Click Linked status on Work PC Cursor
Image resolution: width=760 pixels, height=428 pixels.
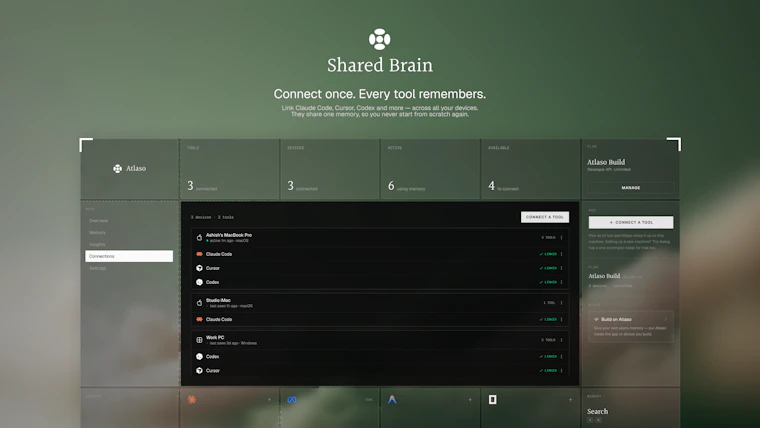click(548, 370)
